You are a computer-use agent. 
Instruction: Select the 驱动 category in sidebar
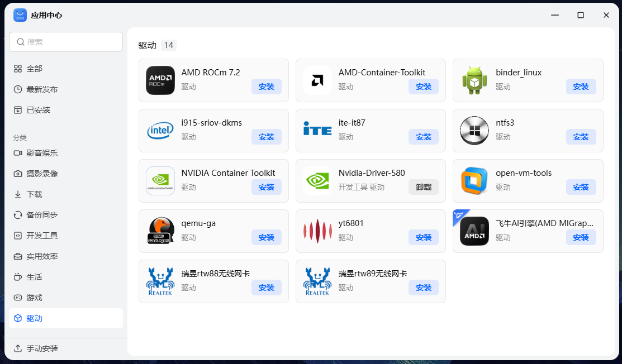(66, 318)
